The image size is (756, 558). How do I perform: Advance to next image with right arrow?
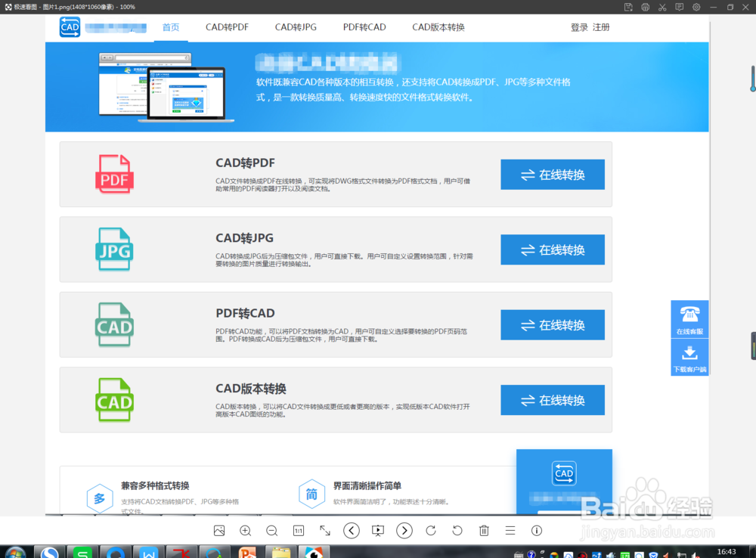[404, 531]
